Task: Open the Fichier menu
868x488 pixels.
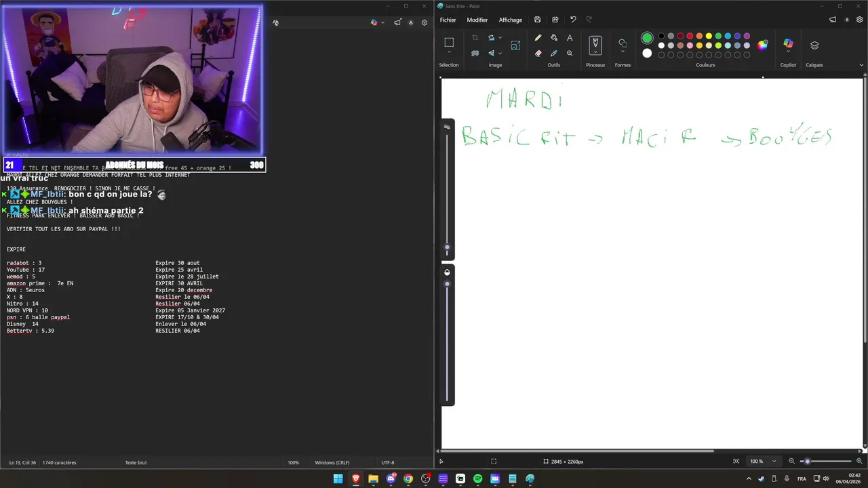Action: pos(448,20)
